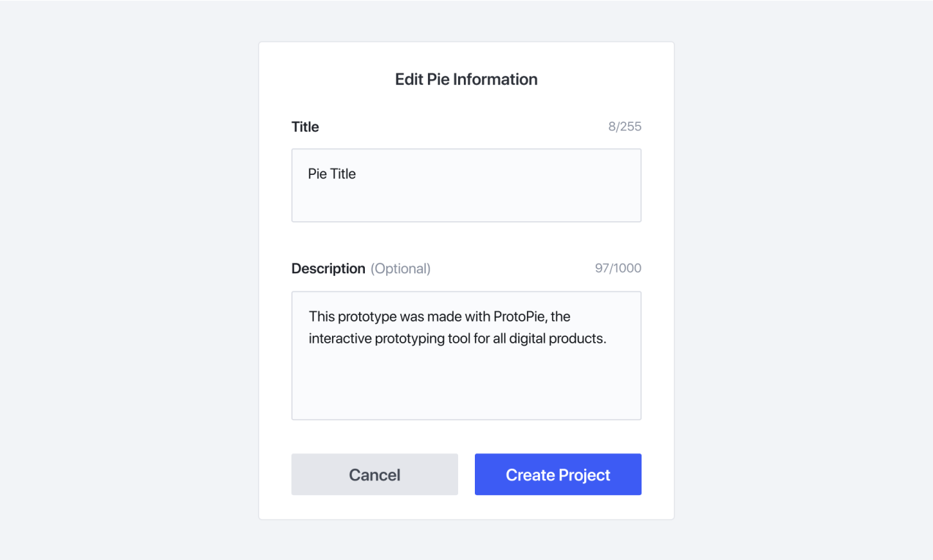This screenshot has width=933, height=560.
Task: Click the Create Project button
Action: (558, 474)
